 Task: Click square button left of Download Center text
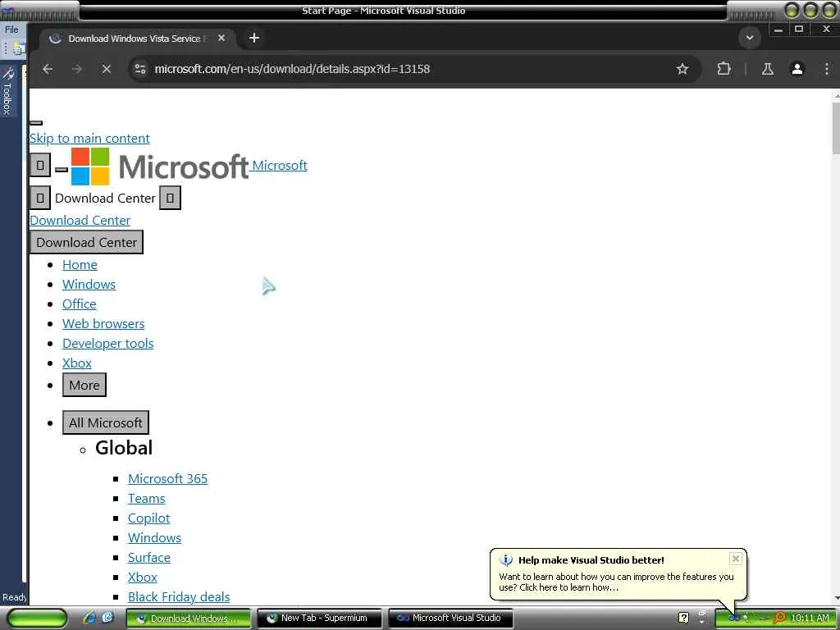coord(40,198)
